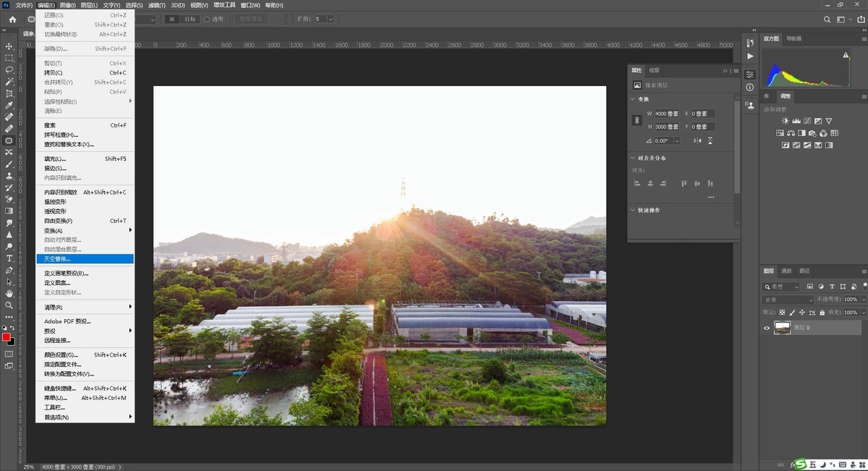Click the Home icon in the options bar
Image resolution: width=868 pixels, height=471 pixels.
click(12, 20)
